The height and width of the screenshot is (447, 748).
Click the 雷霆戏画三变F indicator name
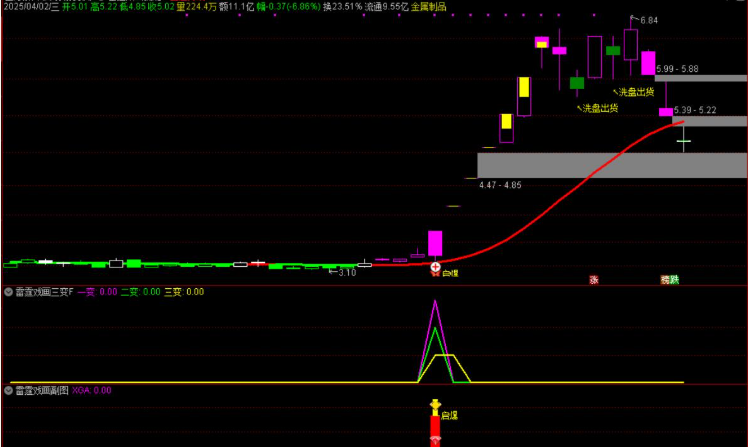click(x=44, y=292)
